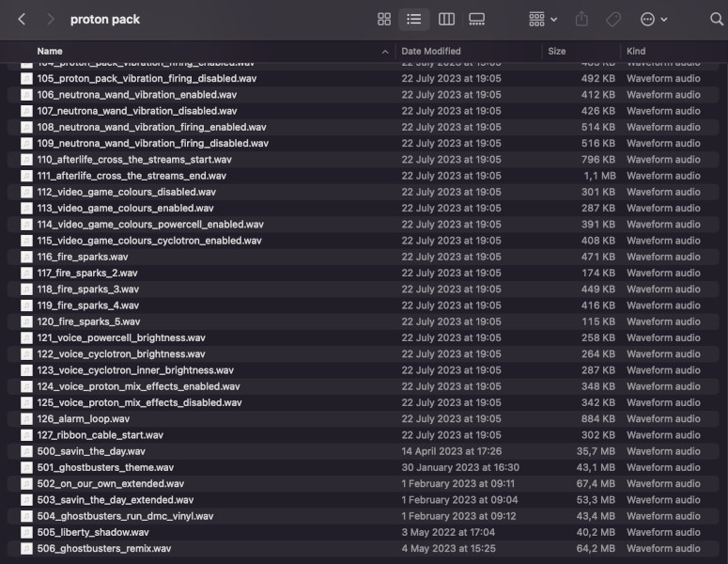Screen dimensions: 728x564
Task: Click file icon of 127_ribbon_cable_start.wav
Action: [x=27, y=435]
